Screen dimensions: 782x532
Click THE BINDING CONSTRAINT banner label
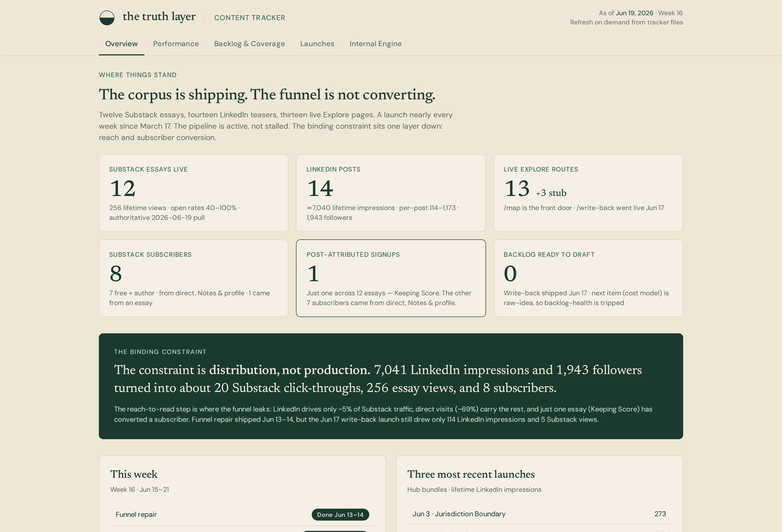[160, 352]
